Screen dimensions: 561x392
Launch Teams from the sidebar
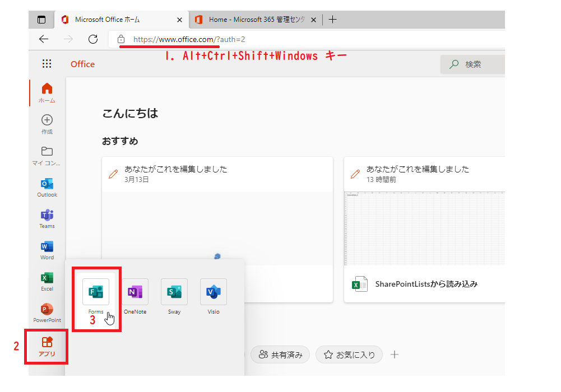tap(47, 219)
